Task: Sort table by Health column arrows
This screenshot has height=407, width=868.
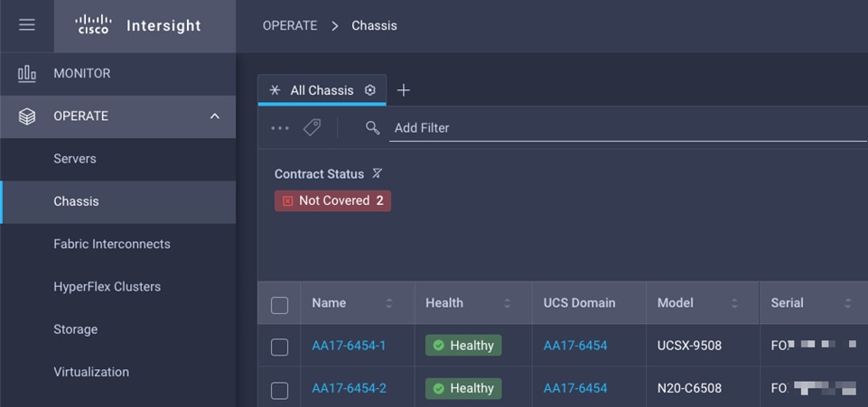Action: tap(507, 303)
